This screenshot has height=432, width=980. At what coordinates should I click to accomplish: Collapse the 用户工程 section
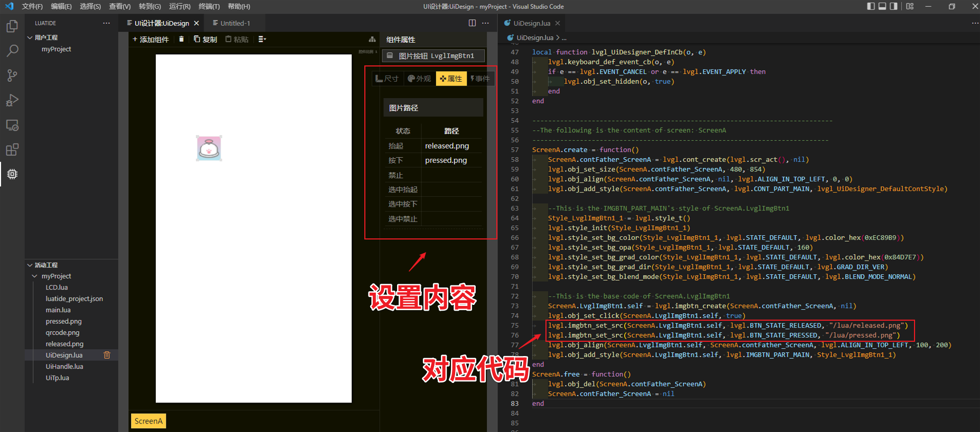click(30, 37)
